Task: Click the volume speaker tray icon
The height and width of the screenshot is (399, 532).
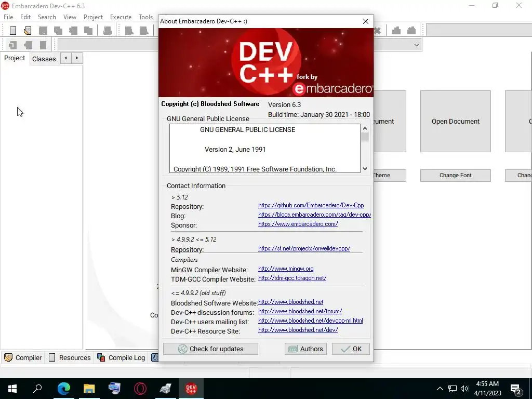Action: [x=464, y=389]
